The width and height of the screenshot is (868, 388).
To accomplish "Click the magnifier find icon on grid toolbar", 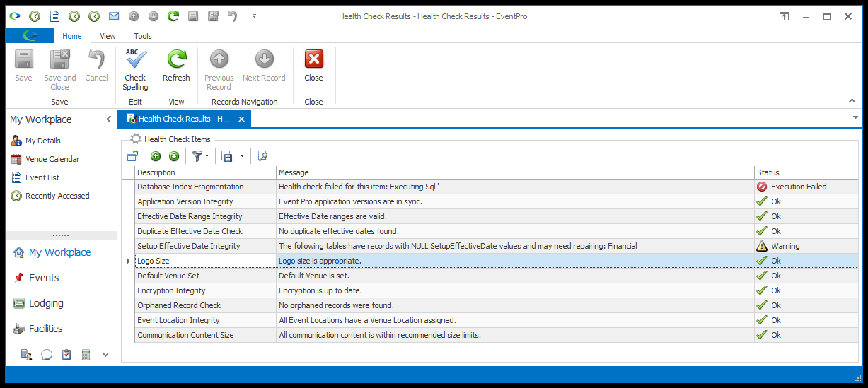I will point(262,156).
